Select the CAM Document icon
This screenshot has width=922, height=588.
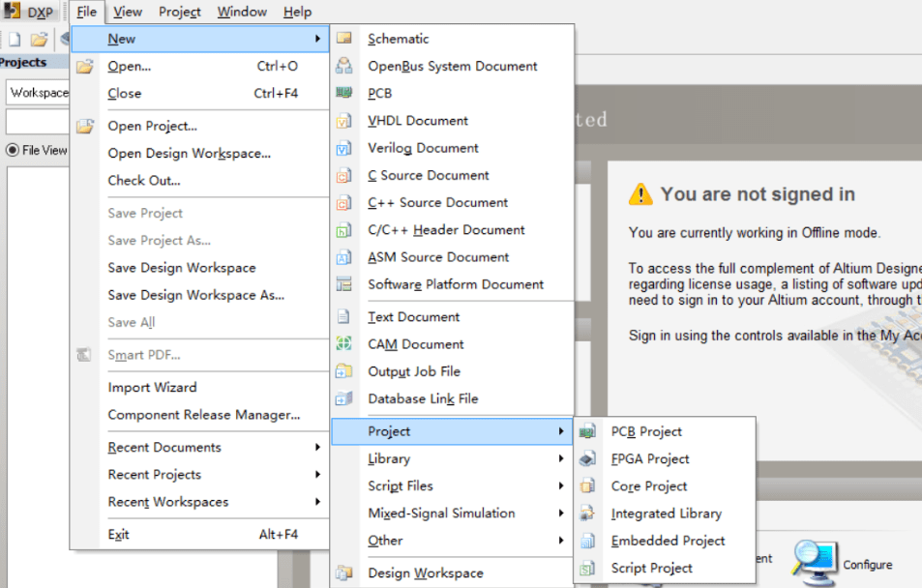click(344, 343)
